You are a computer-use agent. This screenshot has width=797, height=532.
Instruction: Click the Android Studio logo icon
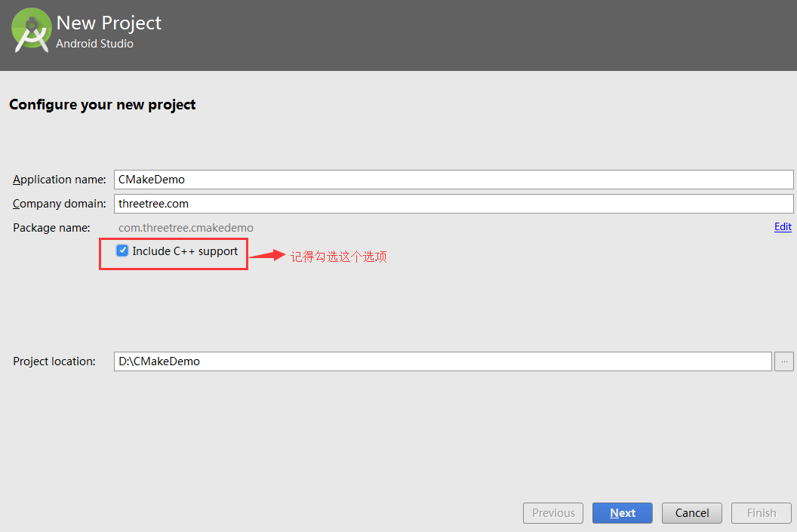click(x=31, y=30)
